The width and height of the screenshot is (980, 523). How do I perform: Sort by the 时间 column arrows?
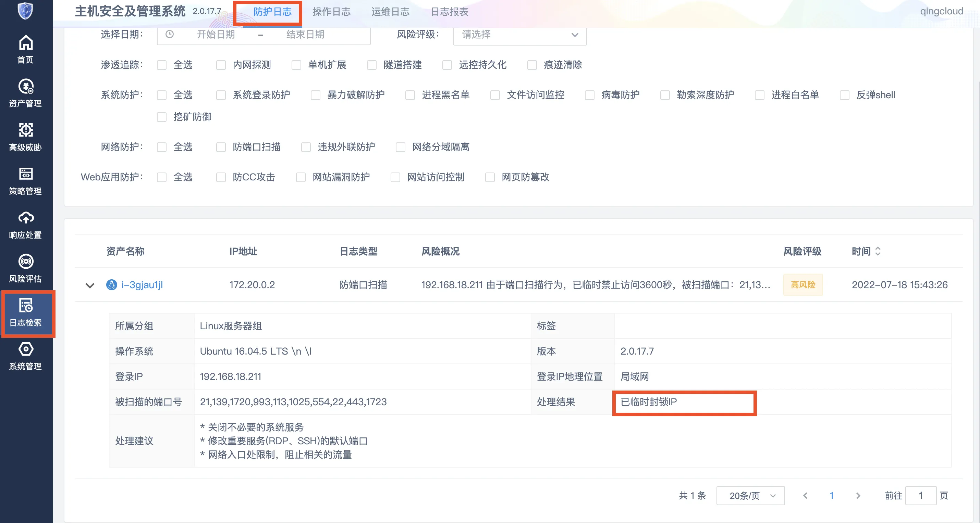click(878, 251)
